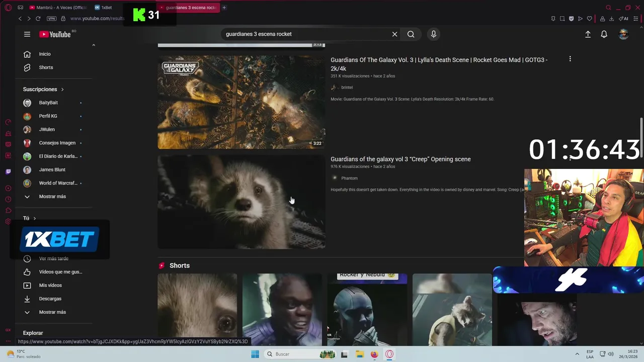The height and width of the screenshot is (362, 644).
Task: Open the Aria AI button
Action: point(623,19)
